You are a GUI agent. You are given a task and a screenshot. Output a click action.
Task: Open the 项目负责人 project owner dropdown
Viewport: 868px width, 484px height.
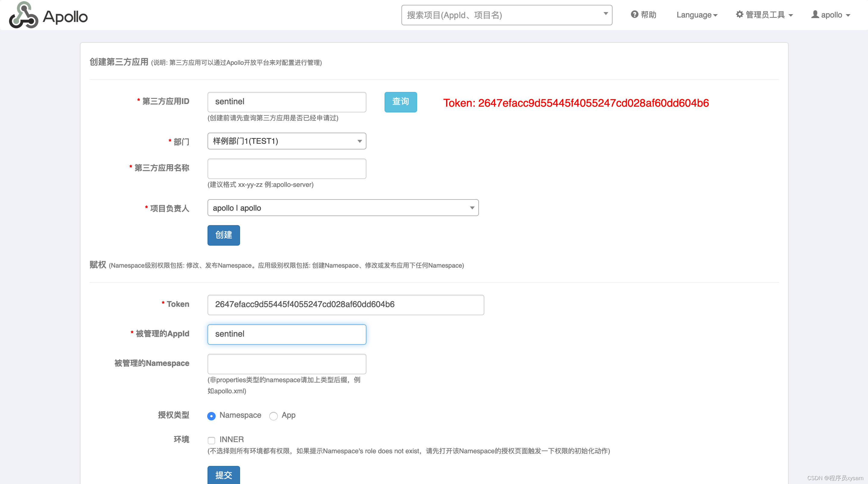pos(343,208)
